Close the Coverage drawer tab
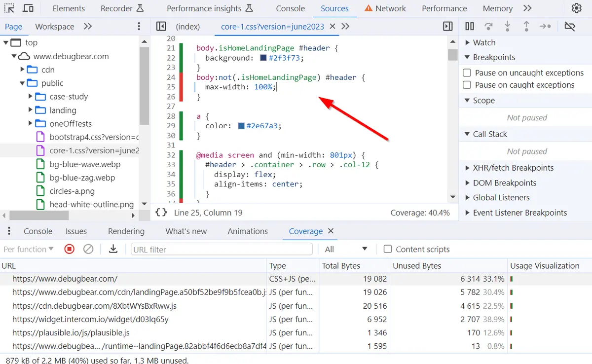This screenshot has height=364, width=592. [x=331, y=231]
